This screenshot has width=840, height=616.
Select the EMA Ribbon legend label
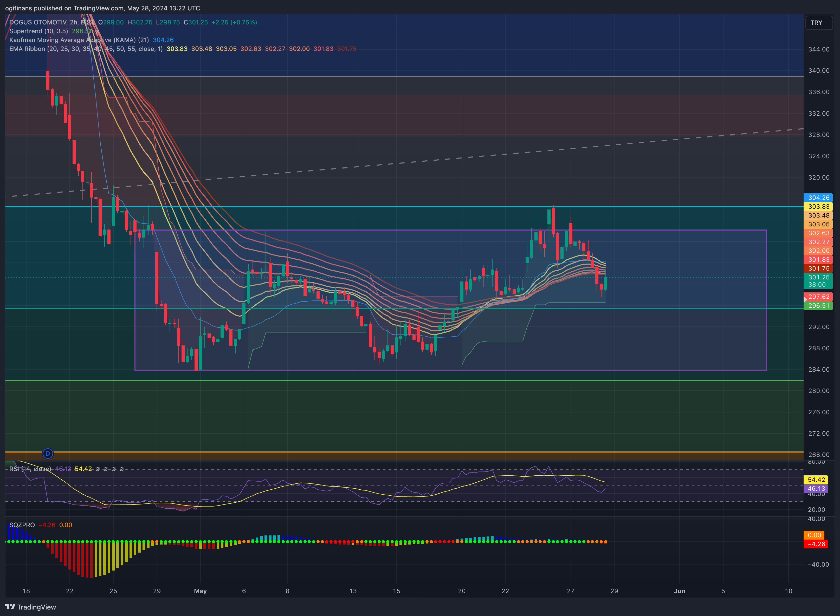86,49
